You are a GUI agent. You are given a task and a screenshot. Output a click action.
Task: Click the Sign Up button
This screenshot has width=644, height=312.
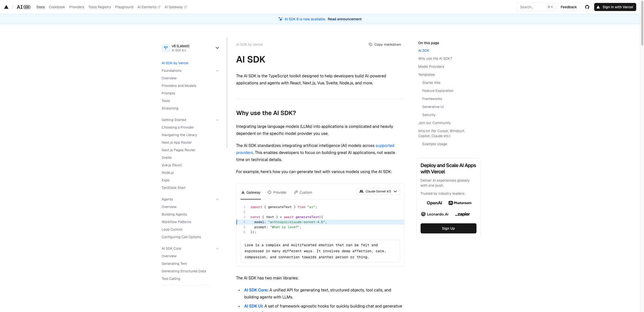click(448, 228)
